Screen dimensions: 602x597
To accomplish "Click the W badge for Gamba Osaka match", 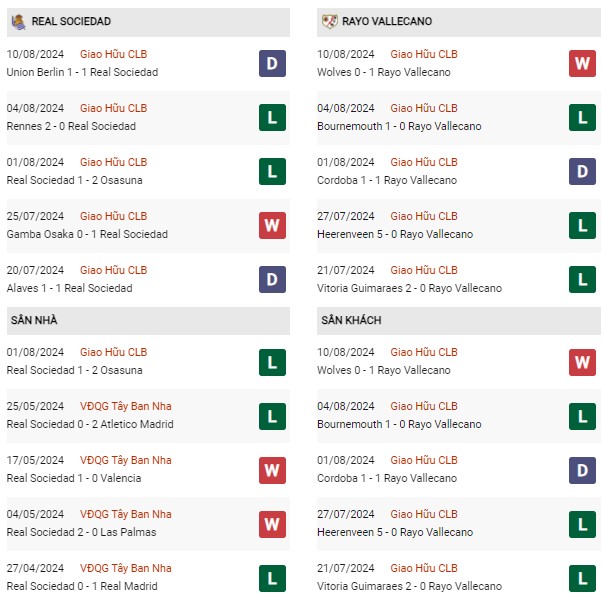I will [272, 225].
